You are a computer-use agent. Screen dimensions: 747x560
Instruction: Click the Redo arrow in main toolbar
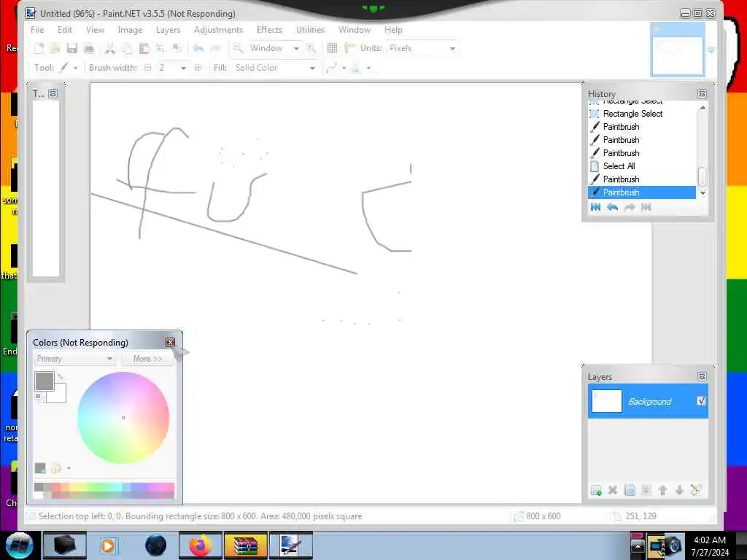point(215,48)
